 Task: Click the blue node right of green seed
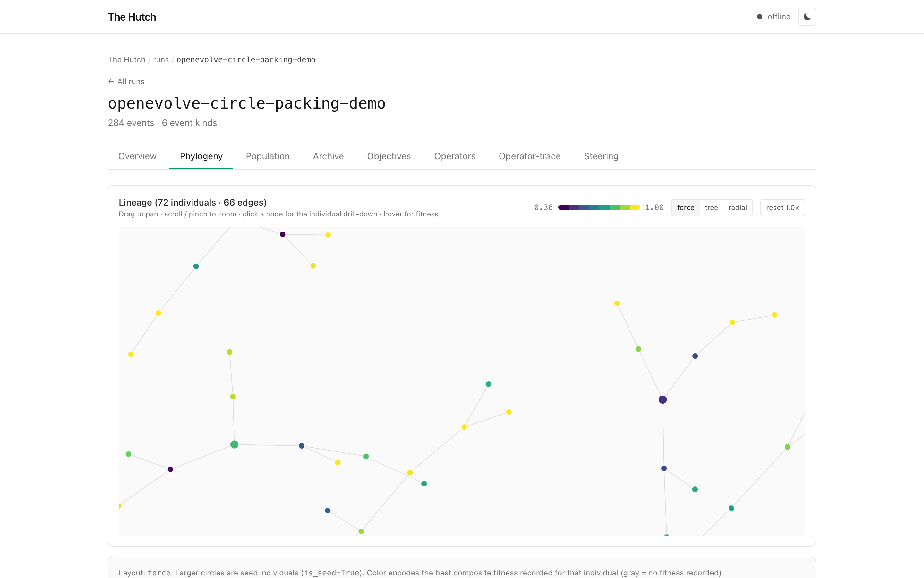click(x=302, y=446)
